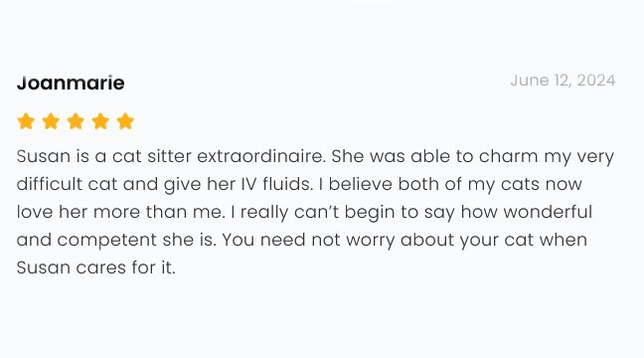Click the phrase 'IV fluids'
Image resolution: width=644 pixels, height=358 pixels.
[276, 184]
